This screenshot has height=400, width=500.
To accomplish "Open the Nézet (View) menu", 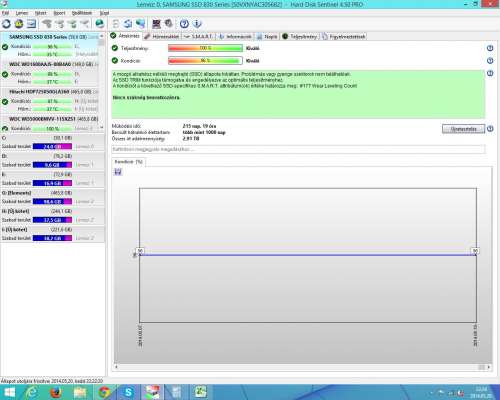I will pyautogui.click(x=41, y=13).
